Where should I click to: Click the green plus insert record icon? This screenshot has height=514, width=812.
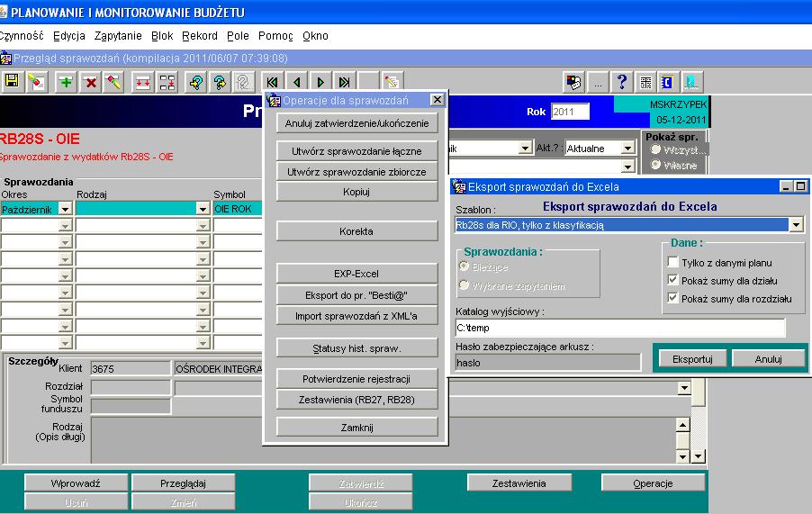click(x=66, y=82)
